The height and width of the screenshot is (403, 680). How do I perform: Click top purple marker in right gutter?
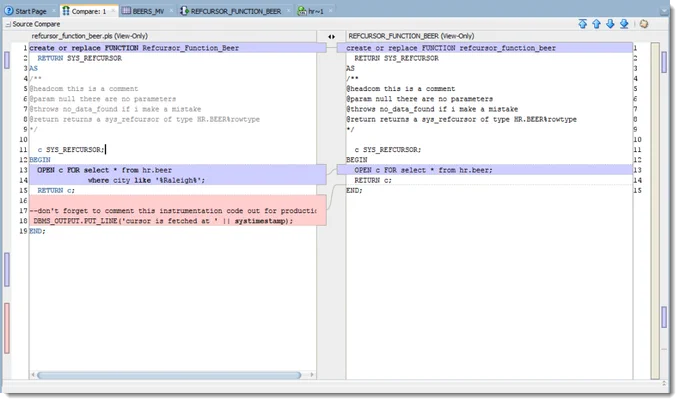click(x=664, y=62)
